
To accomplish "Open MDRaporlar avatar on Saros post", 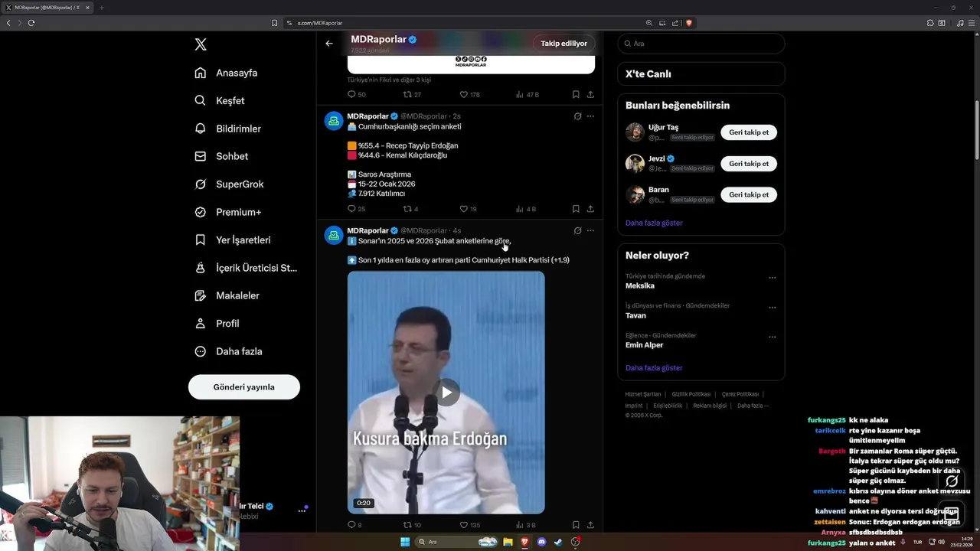I will (x=334, y=121).
